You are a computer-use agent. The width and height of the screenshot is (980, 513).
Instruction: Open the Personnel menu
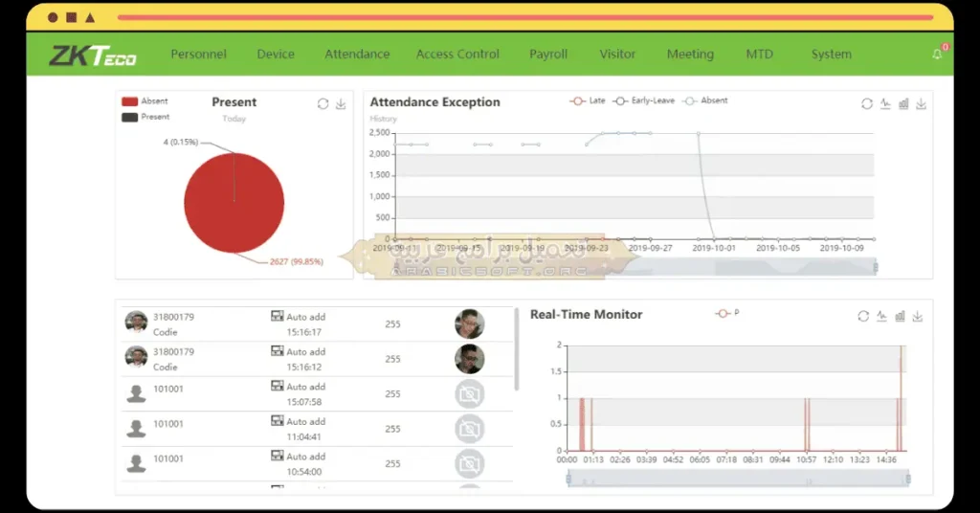(x=198, y=55)
